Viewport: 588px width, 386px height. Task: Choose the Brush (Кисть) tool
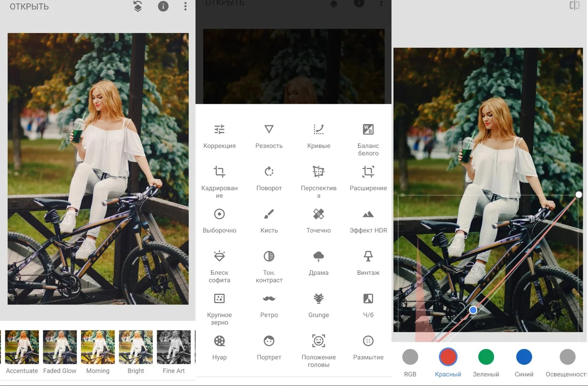tap(269, 220)
